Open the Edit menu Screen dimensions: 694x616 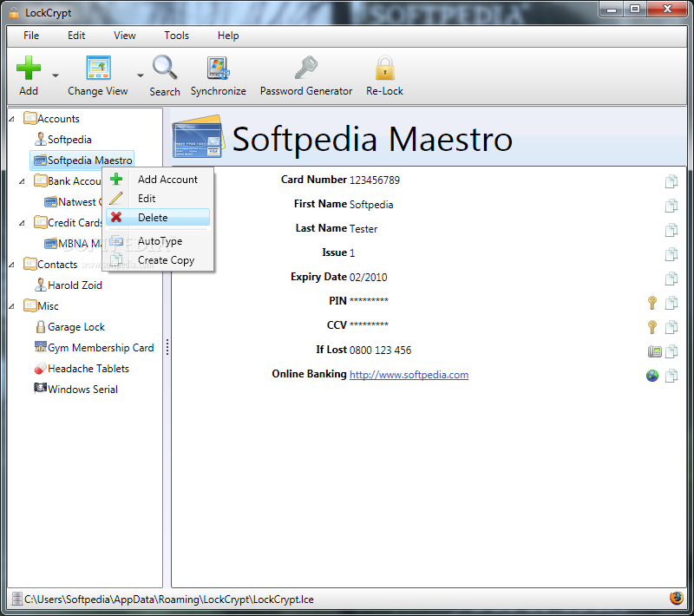76,36
